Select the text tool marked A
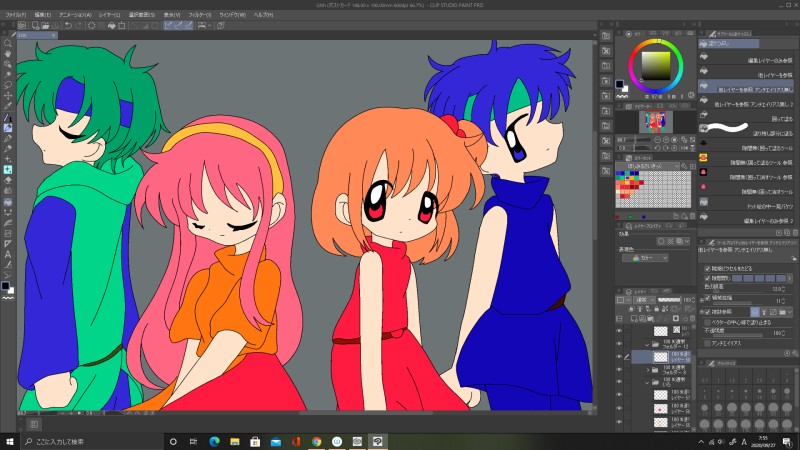The width and height of the screenshot is (800, 450). [x=8, y=253]
